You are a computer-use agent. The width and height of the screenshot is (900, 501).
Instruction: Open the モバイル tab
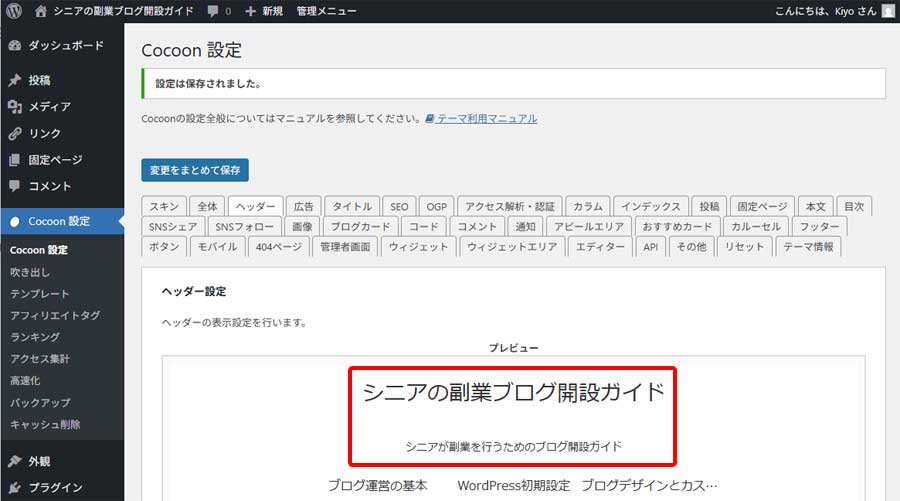coord(217,247)
